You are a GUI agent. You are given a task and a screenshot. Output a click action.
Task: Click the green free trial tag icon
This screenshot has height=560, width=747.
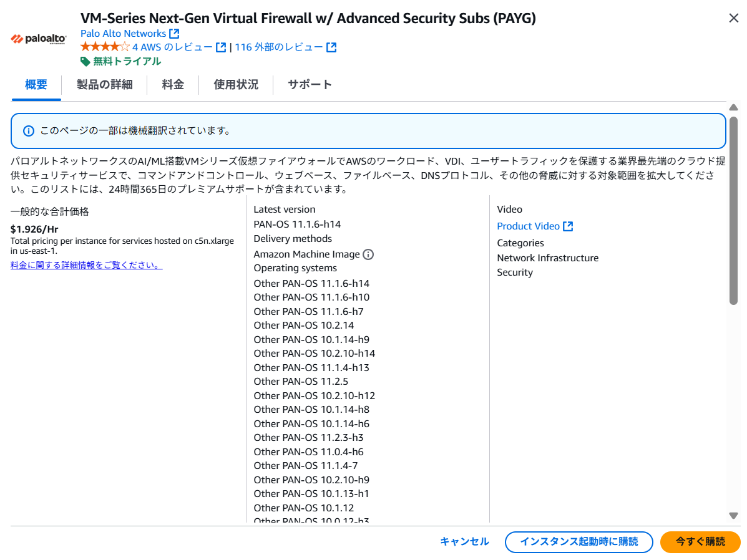tap(85, 61)
